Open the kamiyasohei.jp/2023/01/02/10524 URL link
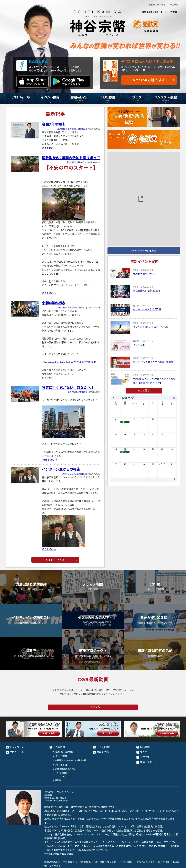The height and width of the screenshot is (868, 186). coord(69,362)
